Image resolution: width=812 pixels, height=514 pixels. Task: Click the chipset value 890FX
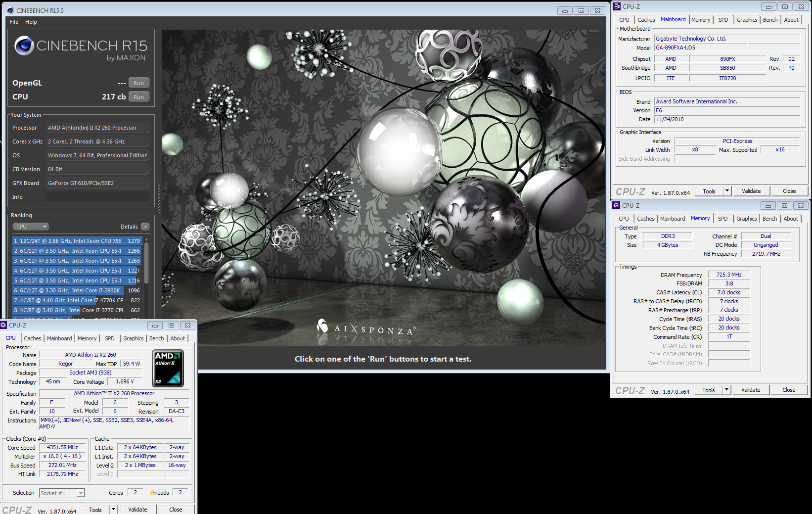[x=727, y=59]
